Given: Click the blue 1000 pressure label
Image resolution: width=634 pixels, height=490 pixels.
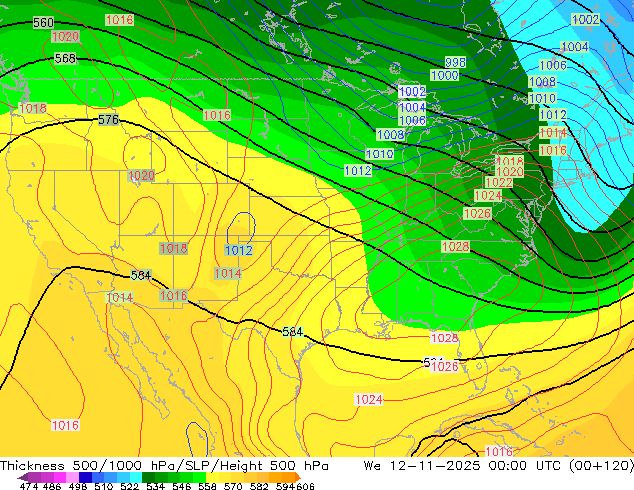Looking at the screenshot, I should point(444,76).
